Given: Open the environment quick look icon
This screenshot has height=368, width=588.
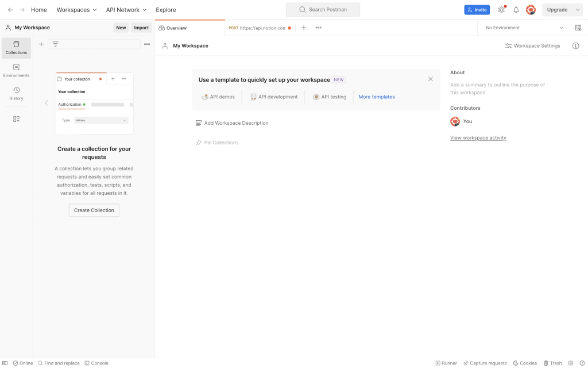Looking at the screenshot, I should pyautogui.click(x=578, y=28).
